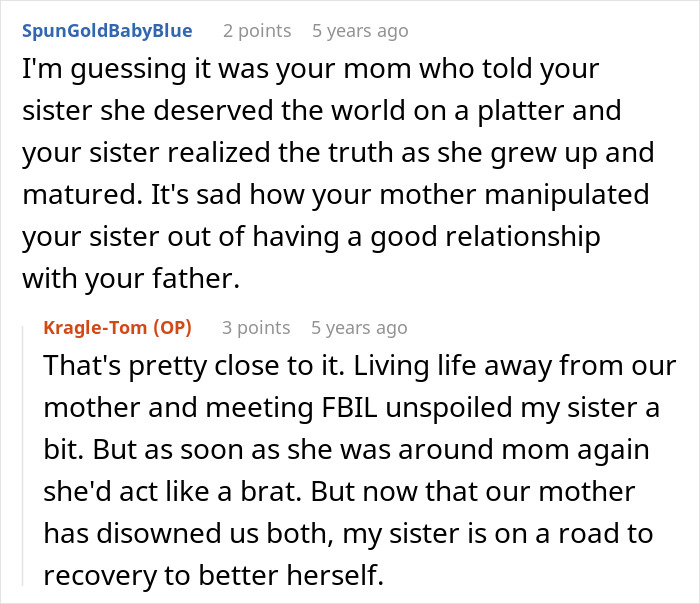Click the line "your sister out of having"
The image size is (700, 604).
[x=311, y=237]
